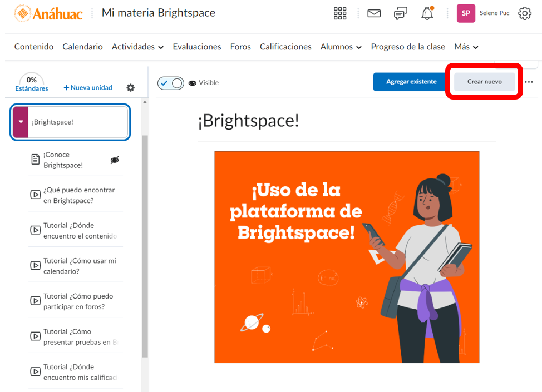
Task: Open the admin tools gear icon
Action: (x=524, y=13)
